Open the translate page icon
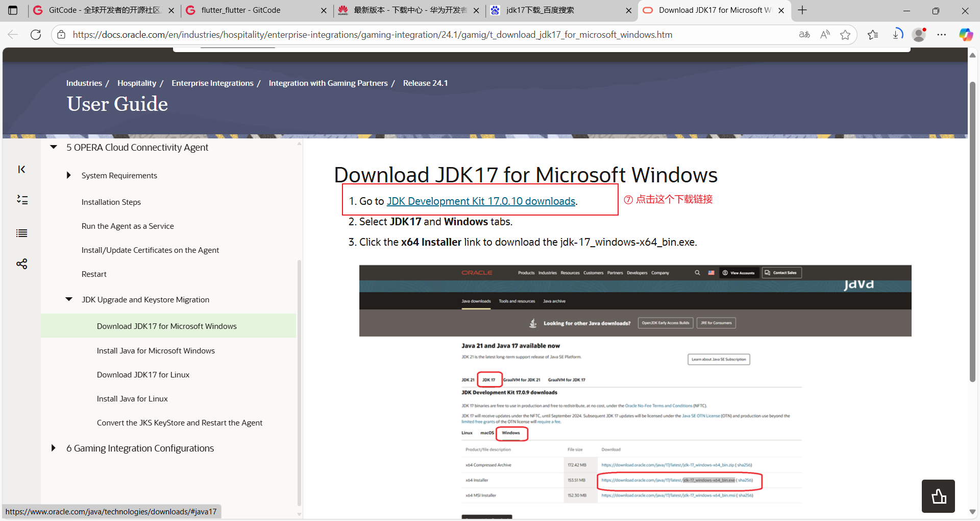The image size is (980, 521). tap(804, 35)
